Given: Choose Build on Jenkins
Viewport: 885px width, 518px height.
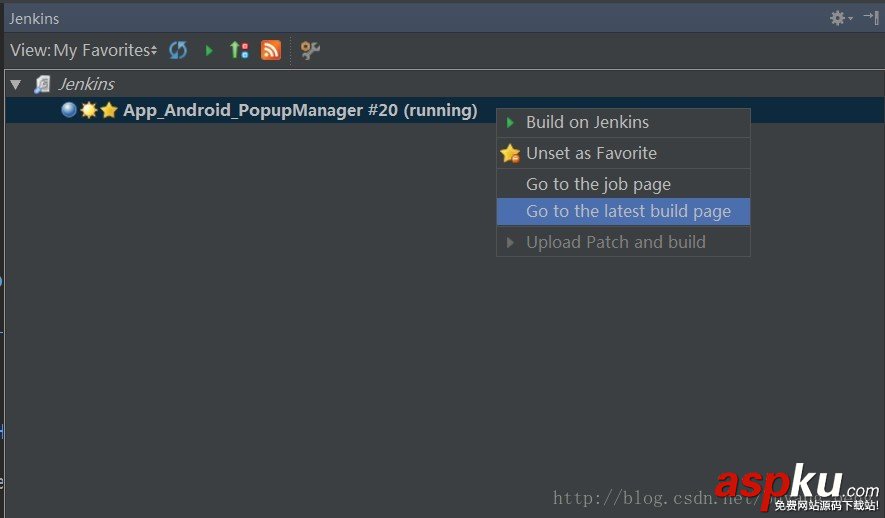Looking at the screenshot, I should 623,122.
